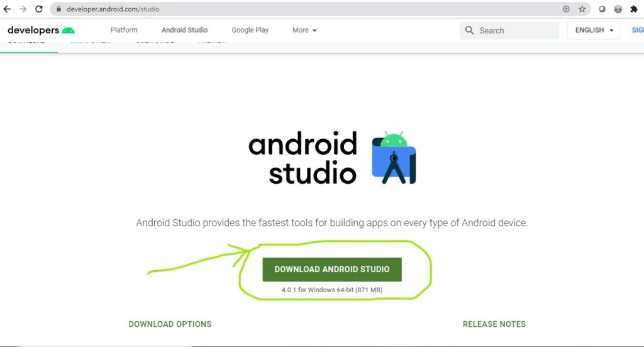Click the large android studio wordmark
The image size is (644, 347).
(x=303, y=158)
